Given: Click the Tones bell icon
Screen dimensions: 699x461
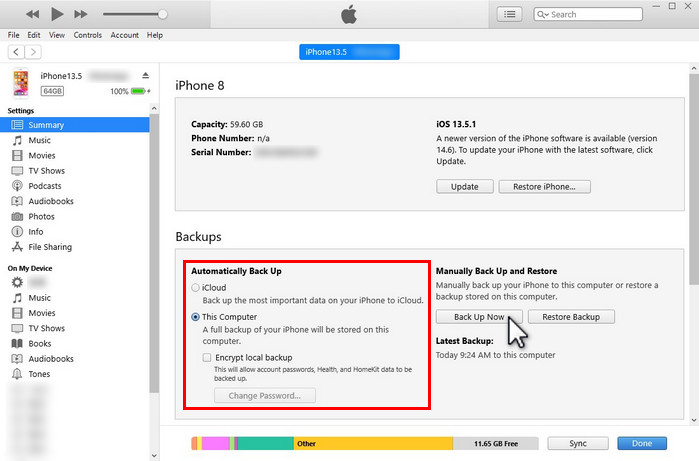Looking at the screenshot, I should click(17, 374).
